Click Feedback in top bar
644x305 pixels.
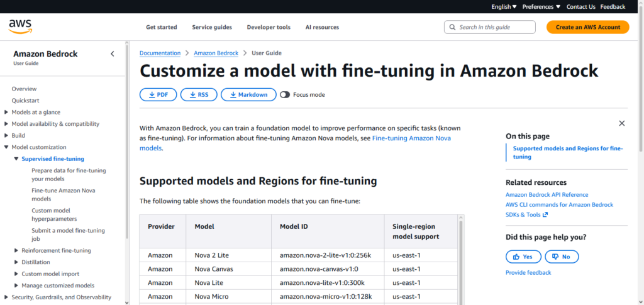(613, 6)
